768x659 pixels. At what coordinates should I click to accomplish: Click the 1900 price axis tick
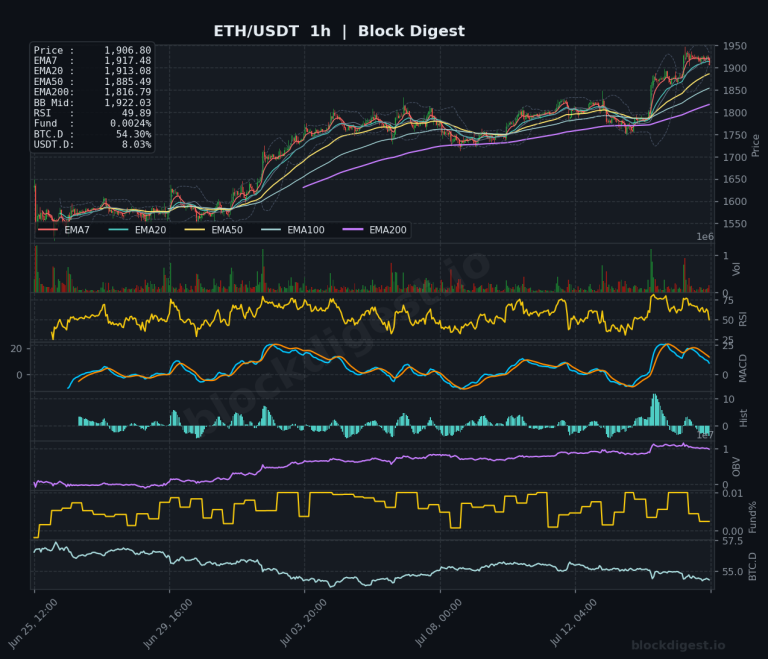click(x=735, y=68)
